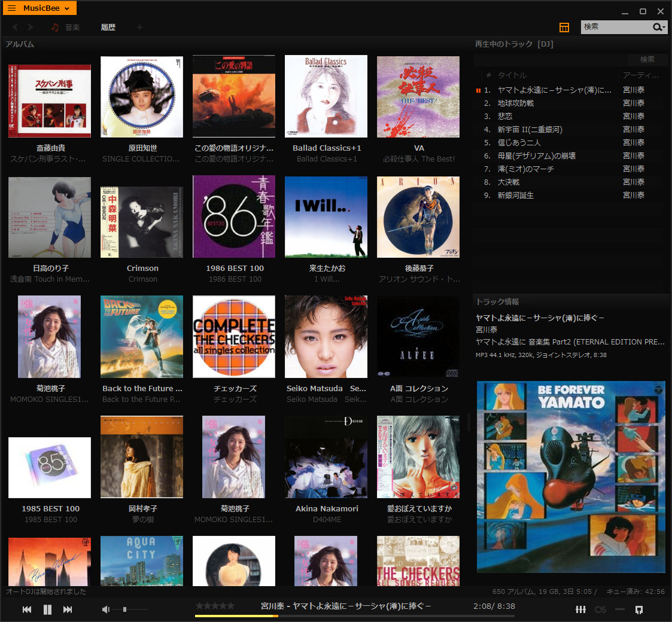Pause playback with the pause button

tap(47, 609)
